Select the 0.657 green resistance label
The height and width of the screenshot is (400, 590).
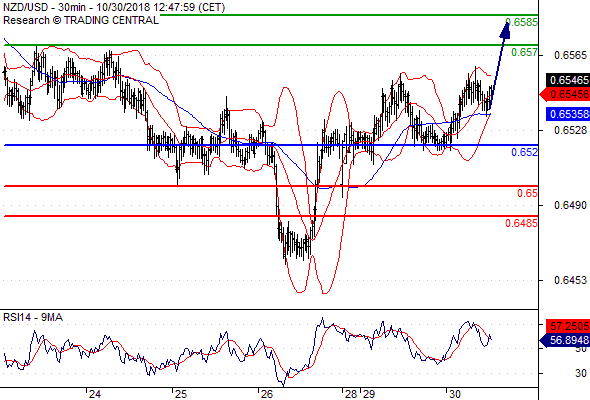[x=524, y=52]
